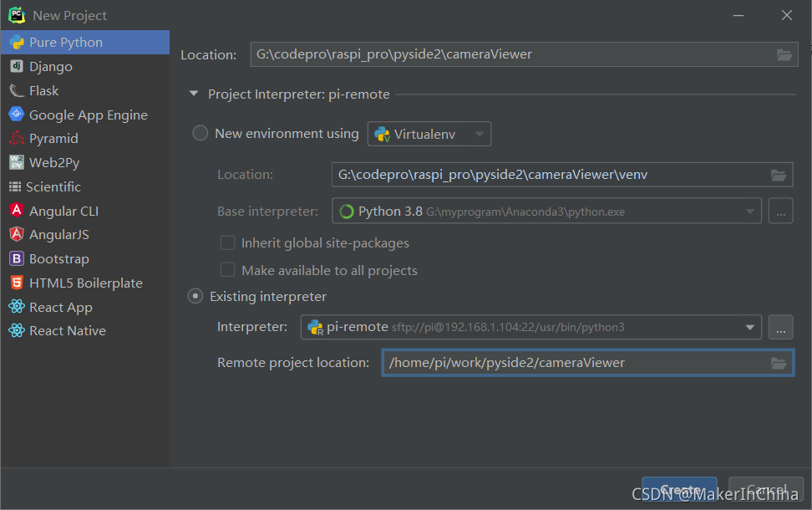Screen dimensions: 812x510
Task: Select React App label
Action: tap(61, 308)
